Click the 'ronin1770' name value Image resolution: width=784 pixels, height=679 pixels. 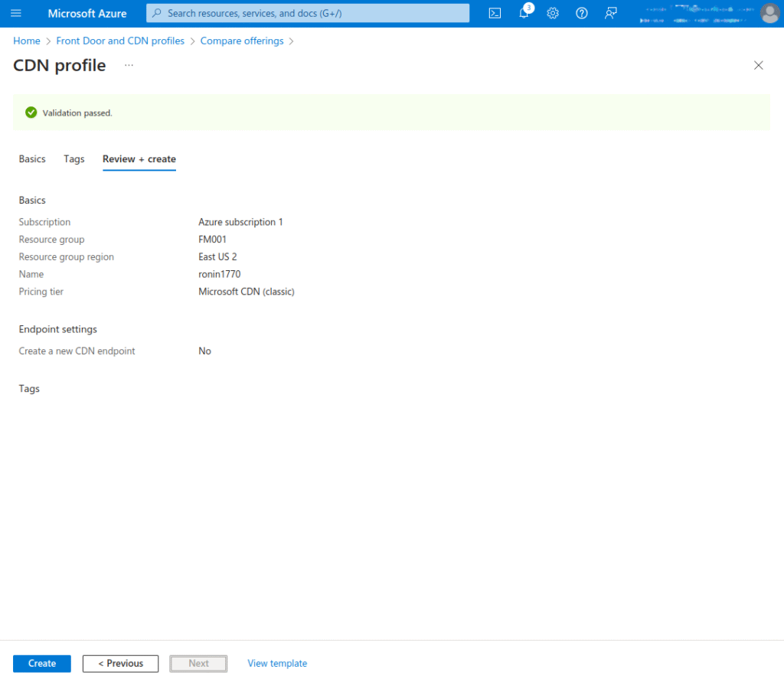(x=220, y=275)
